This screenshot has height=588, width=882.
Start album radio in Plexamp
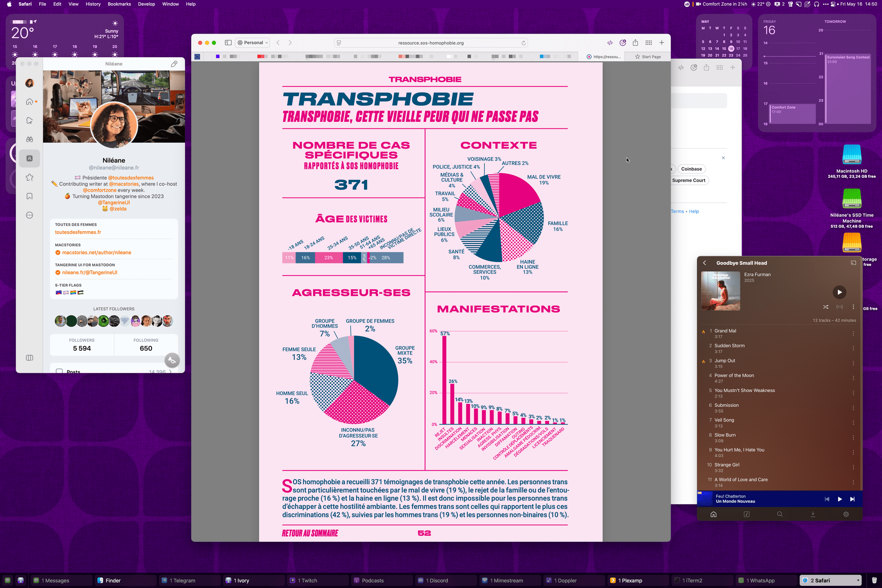tap(839, 307)
